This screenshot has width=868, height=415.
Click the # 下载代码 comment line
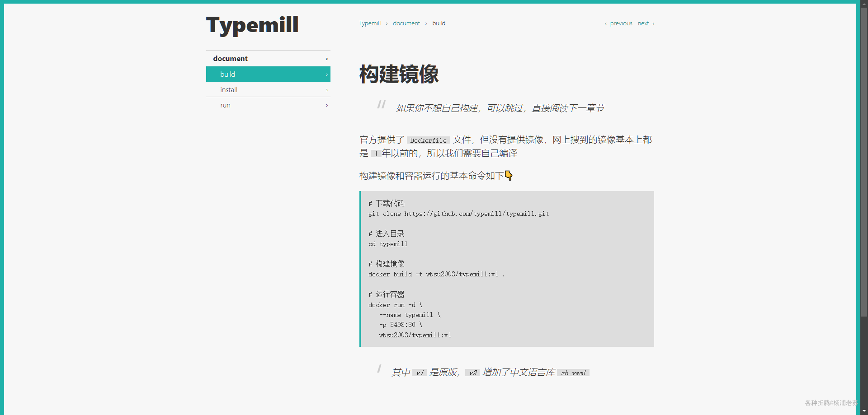(387, 203)
